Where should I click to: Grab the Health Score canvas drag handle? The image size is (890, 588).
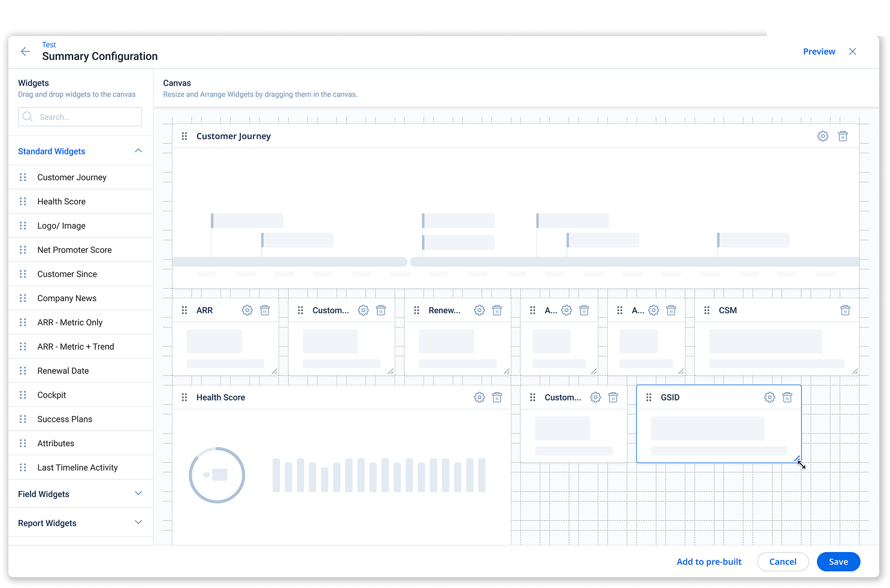click(184, 398)
